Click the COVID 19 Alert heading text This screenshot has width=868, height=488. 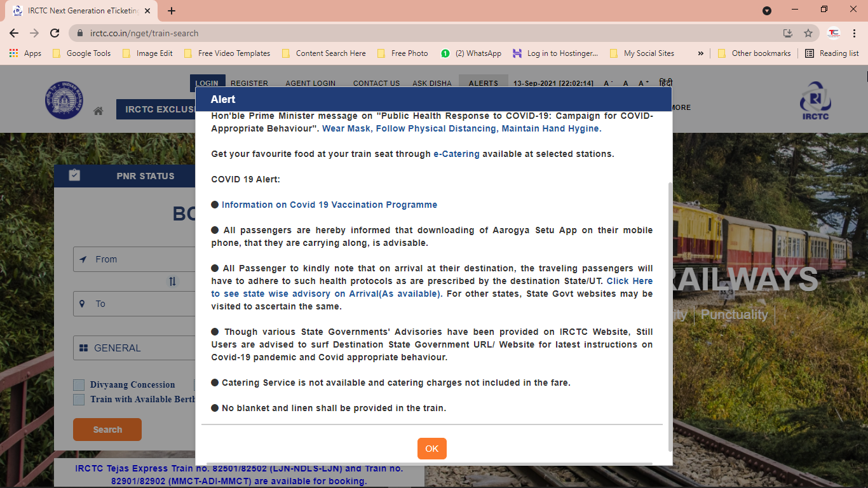(246, 179)
